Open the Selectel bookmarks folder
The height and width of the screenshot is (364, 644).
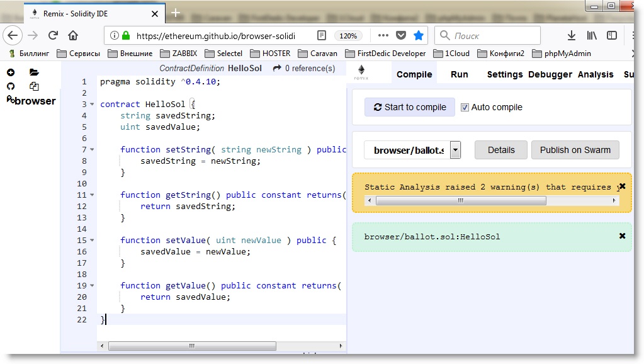tap(224, 54)
